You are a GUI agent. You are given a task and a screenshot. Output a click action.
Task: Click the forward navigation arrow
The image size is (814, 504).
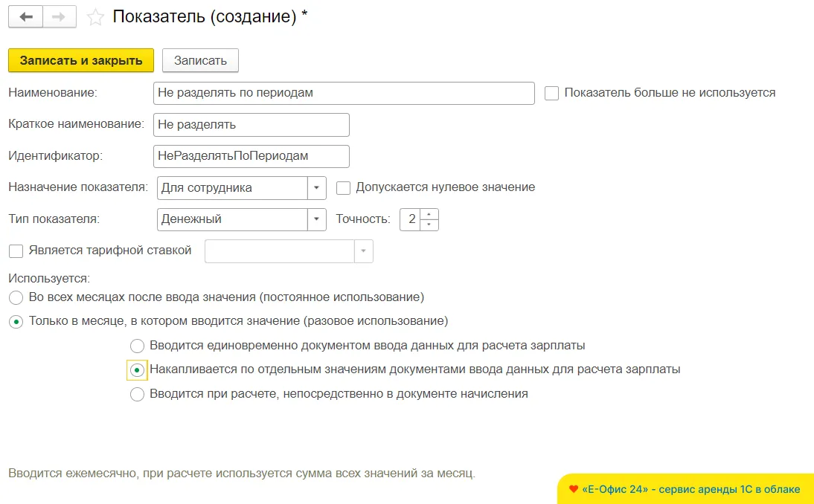[59, 17]
